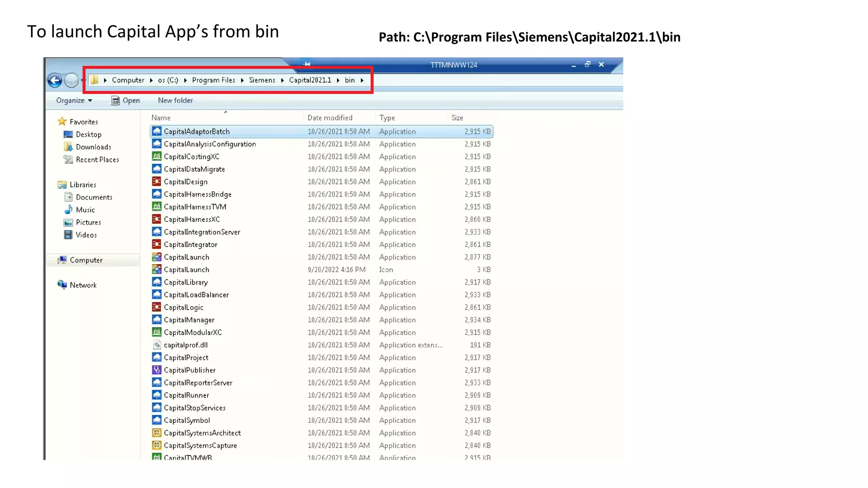
Task: Click the Videos library film icon
Action: tap(68, 235)
